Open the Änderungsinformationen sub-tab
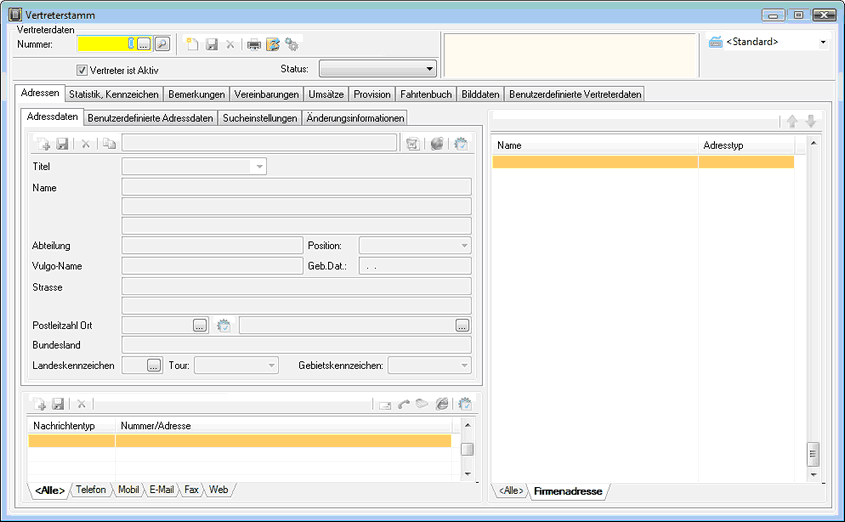845x522 pixels. pyautogui.click(x=355, y=118)
